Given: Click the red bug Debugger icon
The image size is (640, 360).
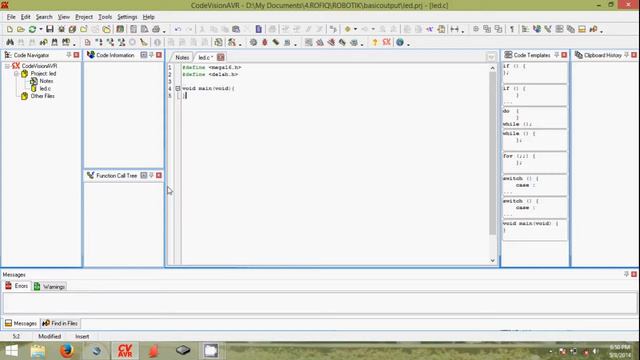Looking at the screenshot, I should tap(264, 42).
